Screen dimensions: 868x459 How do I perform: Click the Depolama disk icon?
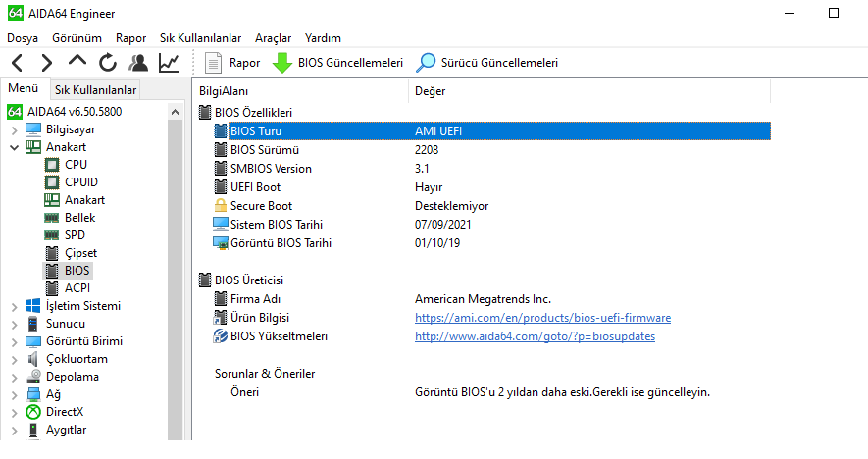tap(33, 377)
